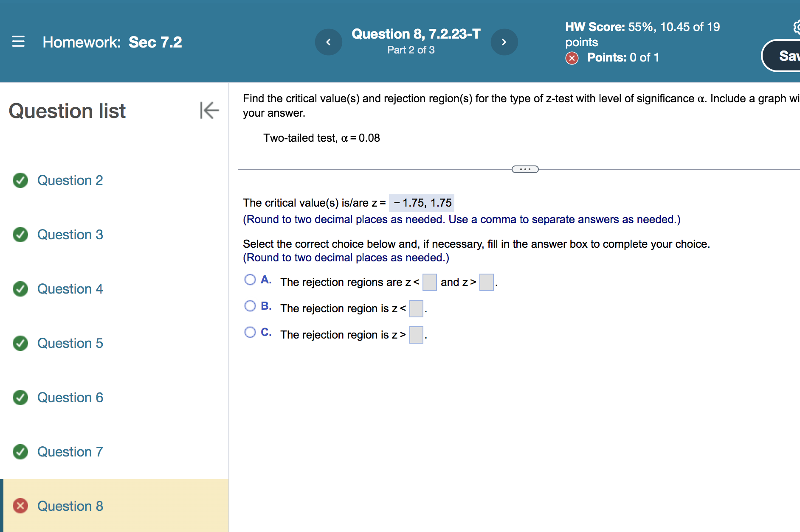The image size is (800, 532).
Task: Open Question 5 in the list
Action: pos(70,343)
